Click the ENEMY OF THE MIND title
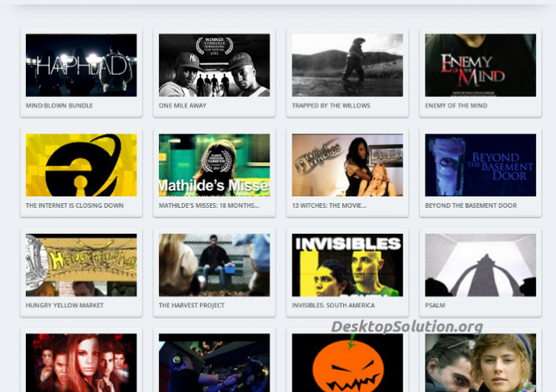 456,105
